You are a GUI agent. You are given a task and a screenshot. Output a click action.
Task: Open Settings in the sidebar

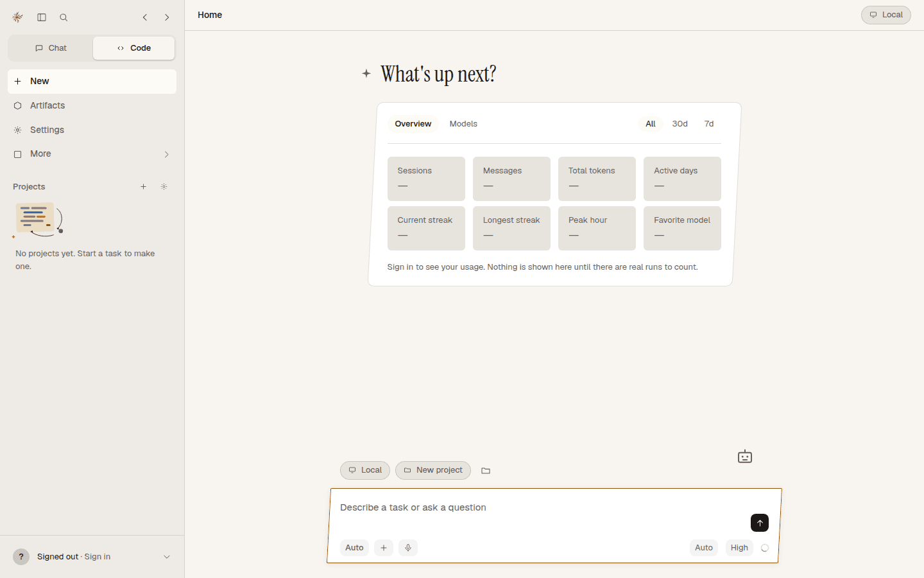click(x=92, y=130)
